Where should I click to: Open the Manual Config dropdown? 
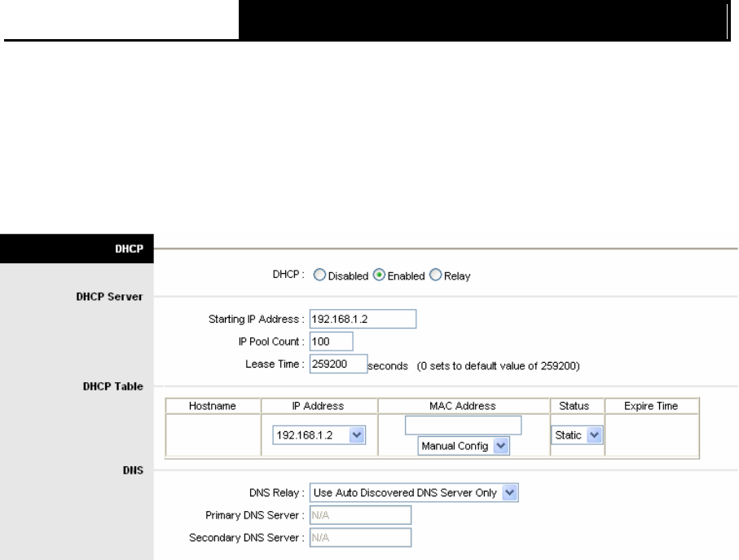(464, 445)
